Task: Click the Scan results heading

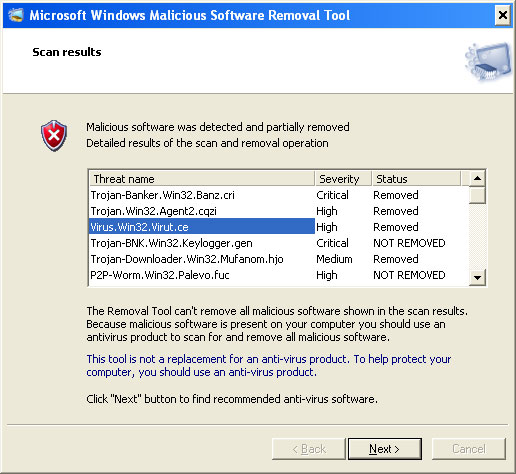Action: coord(67,52)
